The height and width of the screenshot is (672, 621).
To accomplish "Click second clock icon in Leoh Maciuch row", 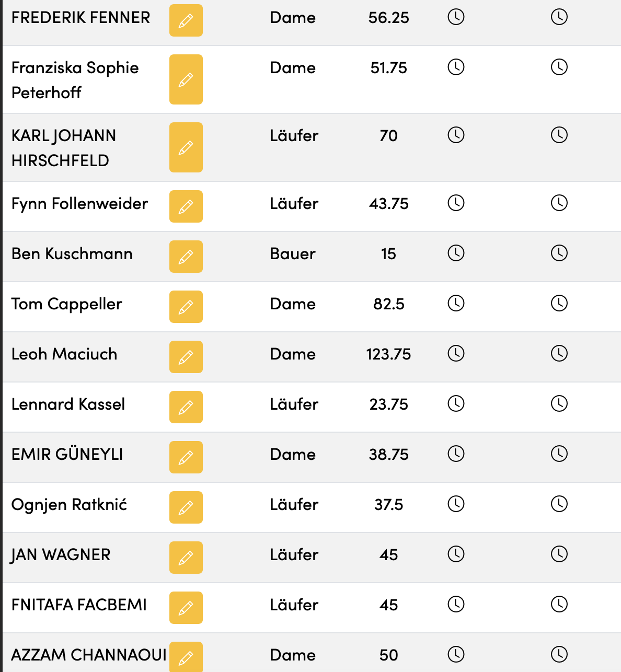I will pos(559,353).
